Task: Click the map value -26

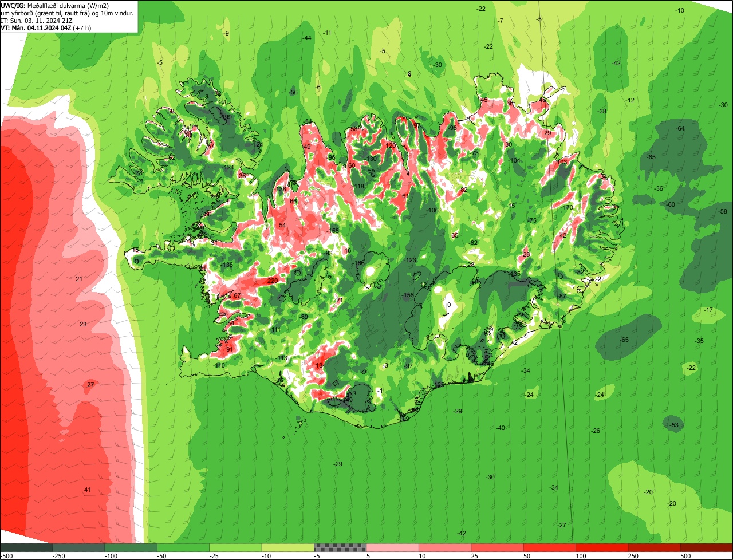Action: point(596,431)
